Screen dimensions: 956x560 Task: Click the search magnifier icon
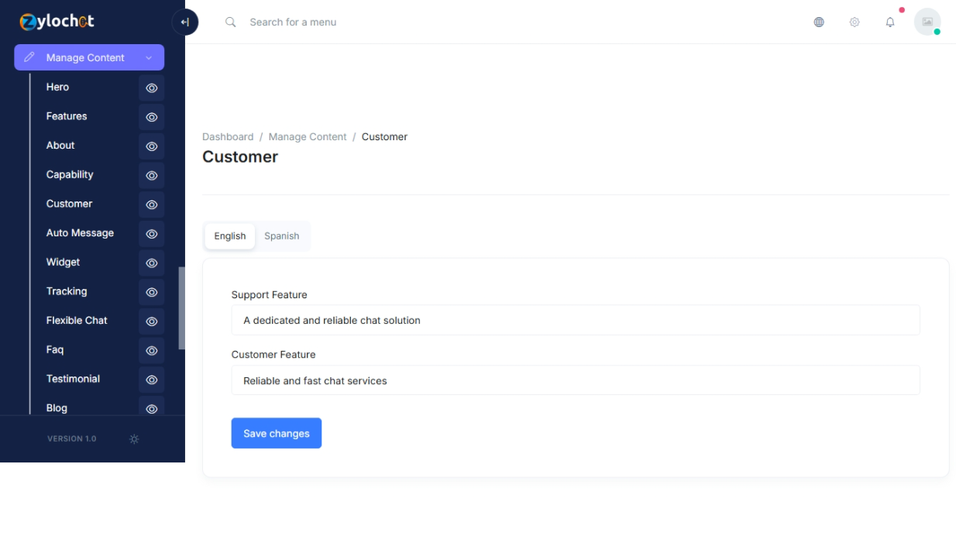(x=231, y=22)
